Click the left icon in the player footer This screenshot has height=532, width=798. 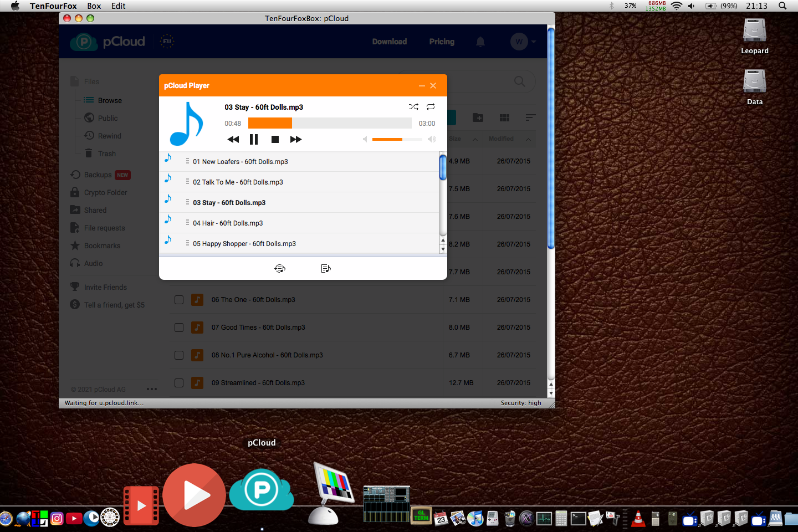pos(280,268)
